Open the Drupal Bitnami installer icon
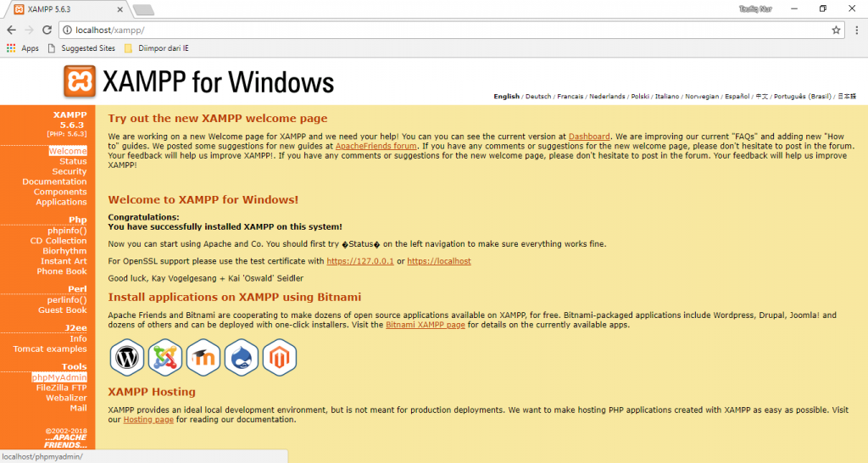Image resolution: width=868 pixels, height=463 pixels. coord(242,358)
